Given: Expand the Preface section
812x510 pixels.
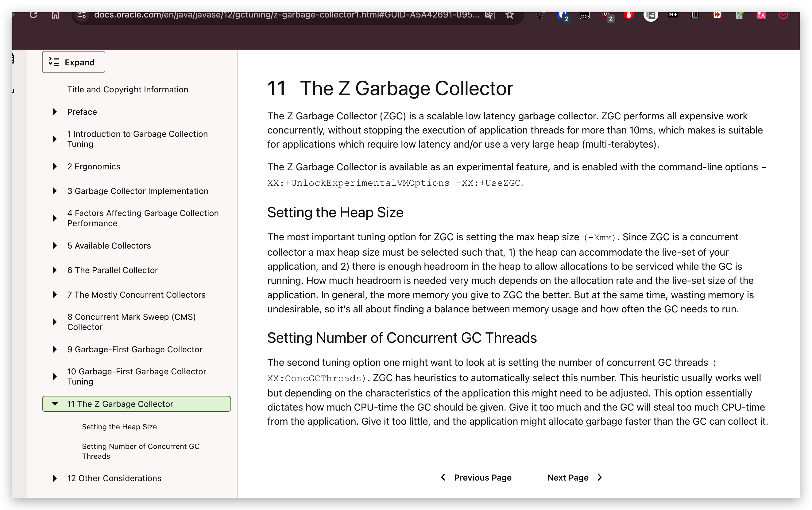Looking at the screenshot, I should click(x=55, y=112).
